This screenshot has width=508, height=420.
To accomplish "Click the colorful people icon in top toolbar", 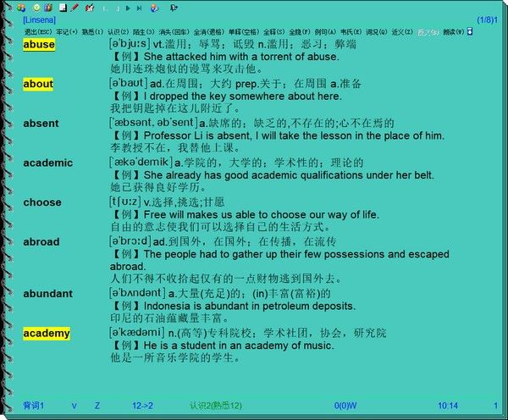I will (x=21, y=8).
